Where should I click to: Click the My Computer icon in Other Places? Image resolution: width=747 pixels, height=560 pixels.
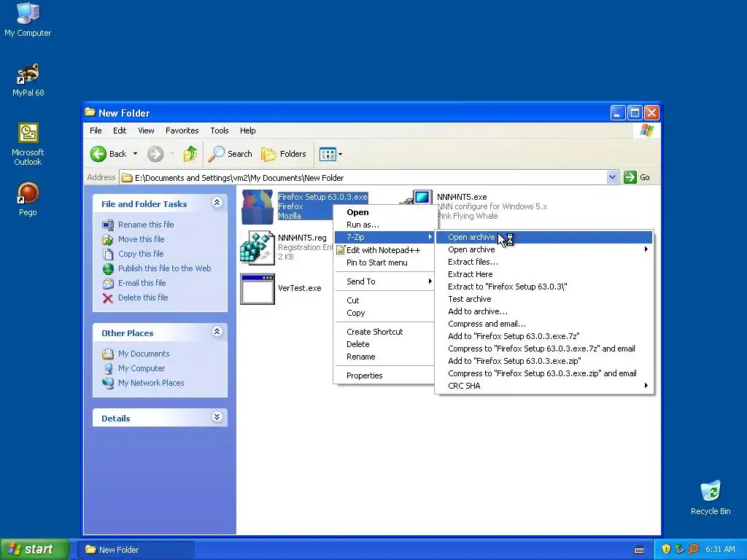pyautogui.click(x=108, y=368)
